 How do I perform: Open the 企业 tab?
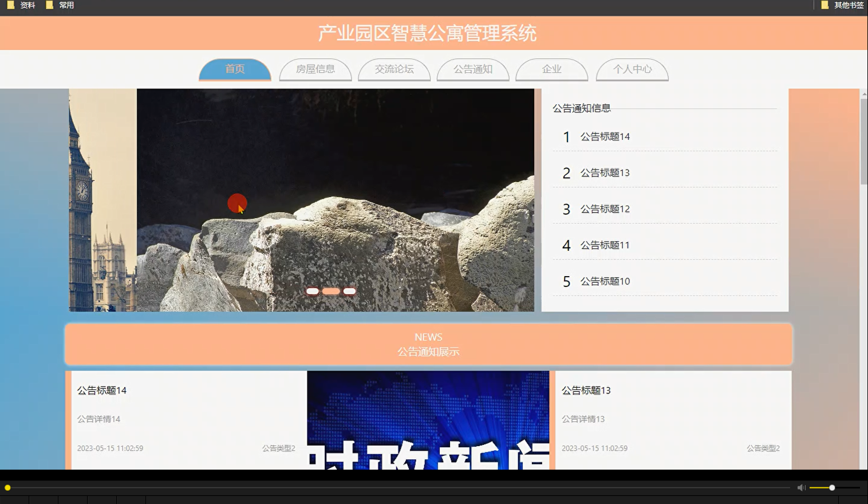tap(551, 69)
